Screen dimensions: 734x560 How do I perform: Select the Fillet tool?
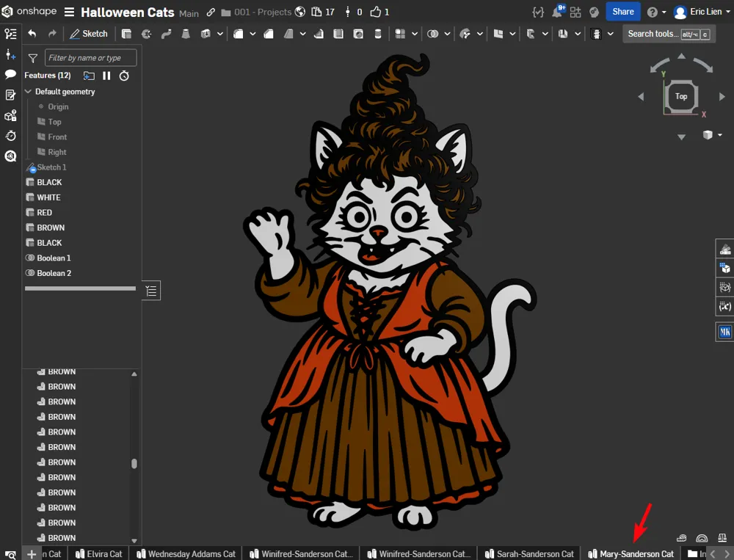point(239,34)
